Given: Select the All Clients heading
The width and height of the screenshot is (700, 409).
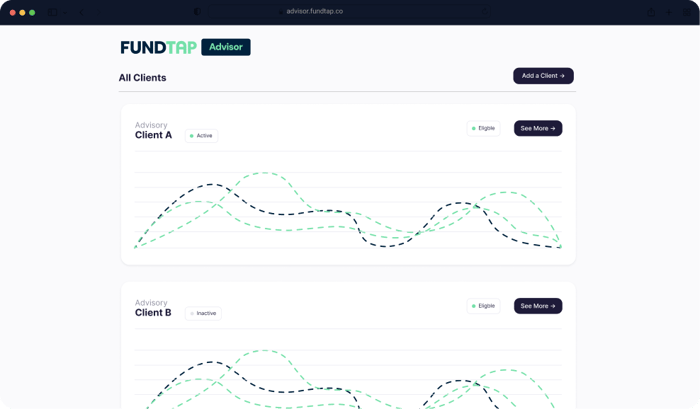Looking at the screenshot, I should click(142, 78).
